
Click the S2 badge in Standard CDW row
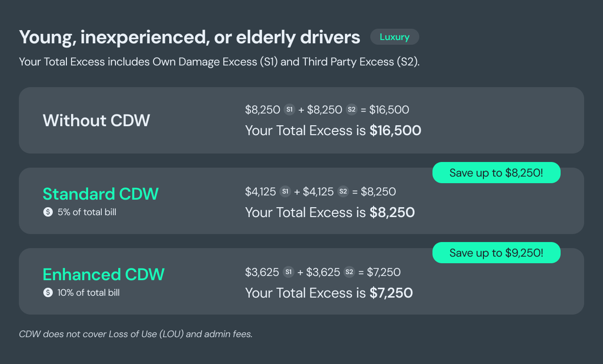click(343, 192)
